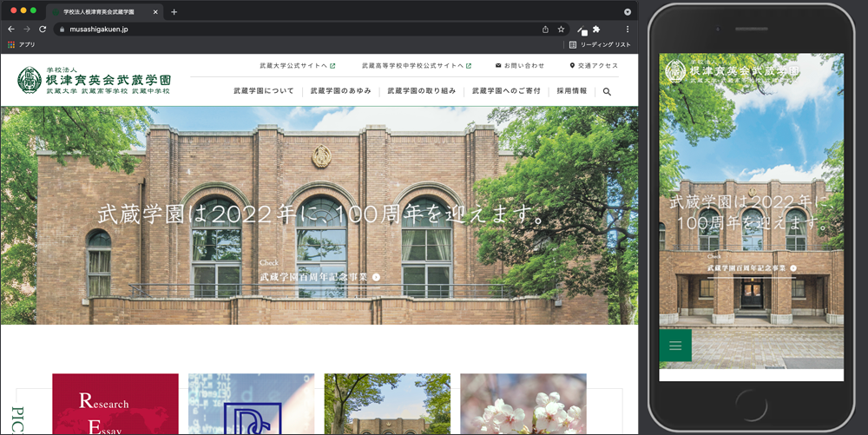Open 武蔵高等学校中学校公式サイトへ link

[x=417, y=65]
